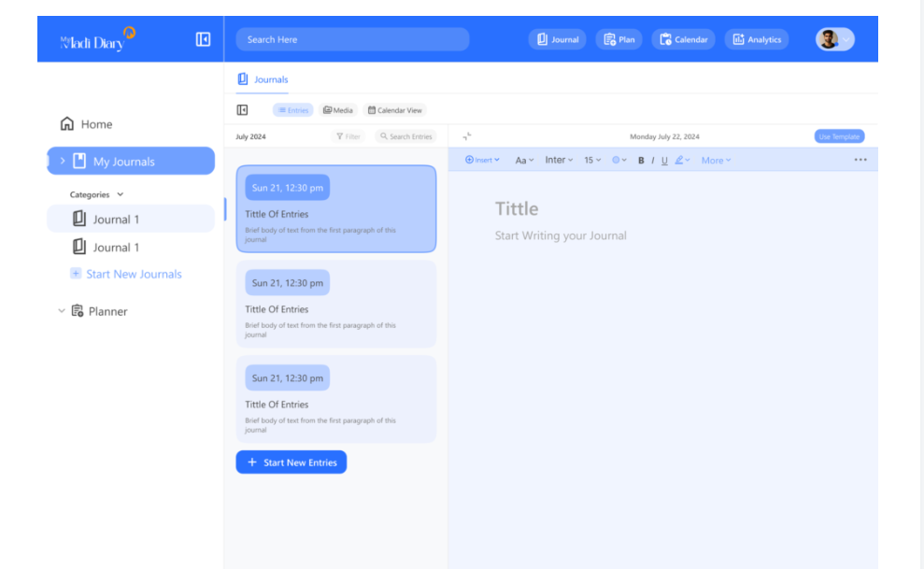Viewport: 924px width, 569px height.
Task: Click the Start New Entries button
Action: pyautogui.click(x=291, y=462)
